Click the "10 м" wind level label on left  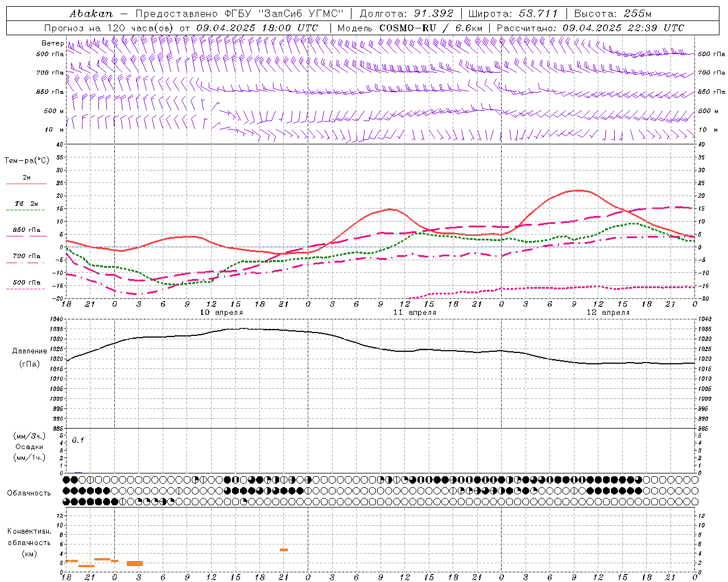[54, 130]
